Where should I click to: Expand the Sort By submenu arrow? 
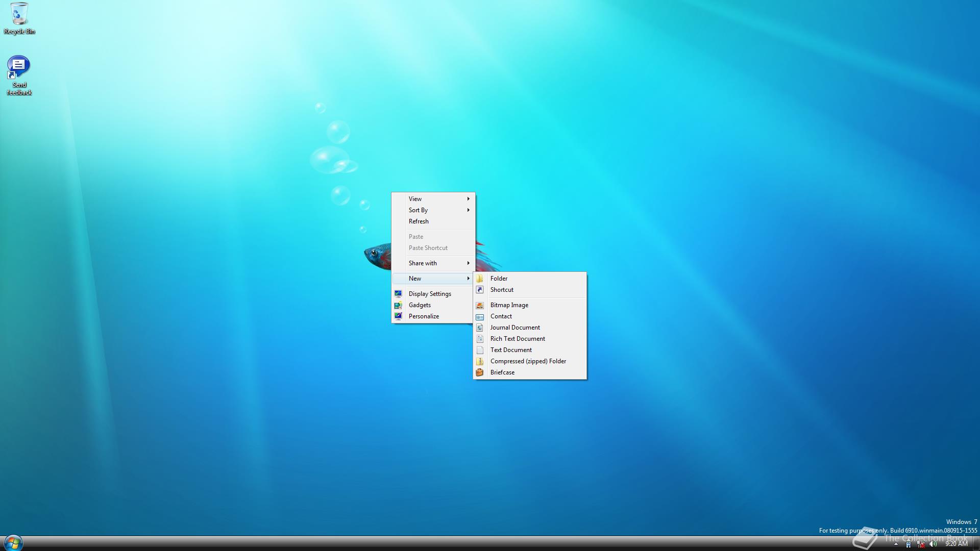pyautogui.click(x=468, y=210)
